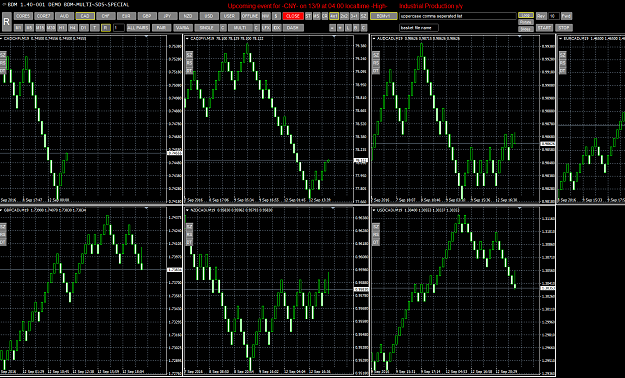The height and width of the screenshot is (378, 625).
Task: Click the IDX button
Action: coord(276,28)
